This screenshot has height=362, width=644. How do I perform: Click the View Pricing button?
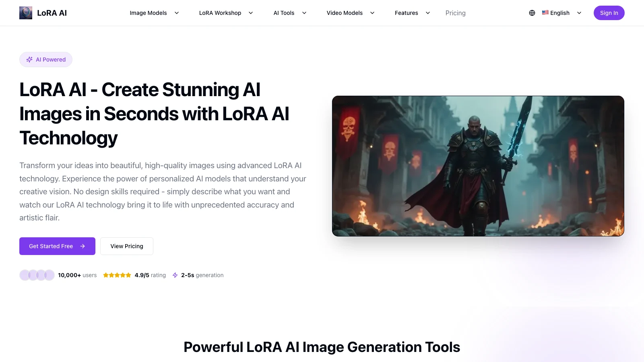(x=127, y=246)
